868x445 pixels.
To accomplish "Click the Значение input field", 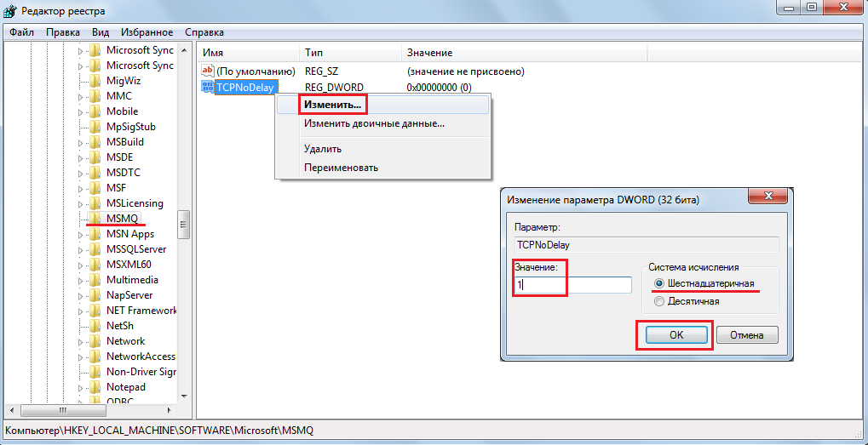I will (572, 285).
